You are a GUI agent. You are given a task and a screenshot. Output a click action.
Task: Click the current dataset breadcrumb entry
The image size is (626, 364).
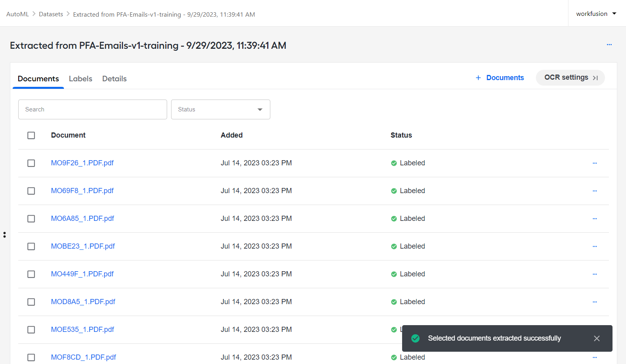pos(164,14)
